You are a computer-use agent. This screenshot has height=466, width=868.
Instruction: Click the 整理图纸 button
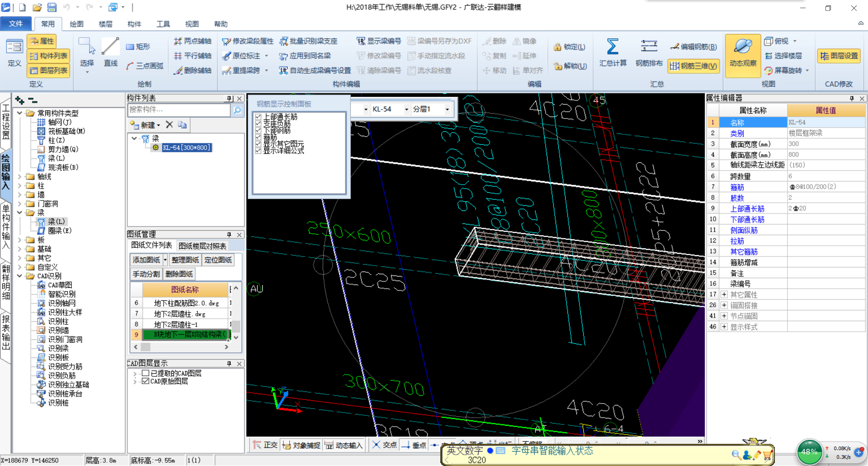185,260
